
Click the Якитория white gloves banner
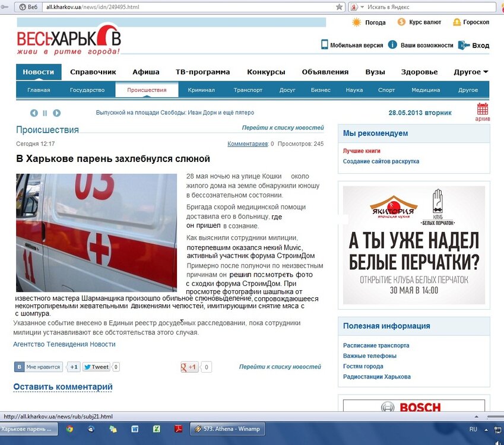[x=414, y=245]
